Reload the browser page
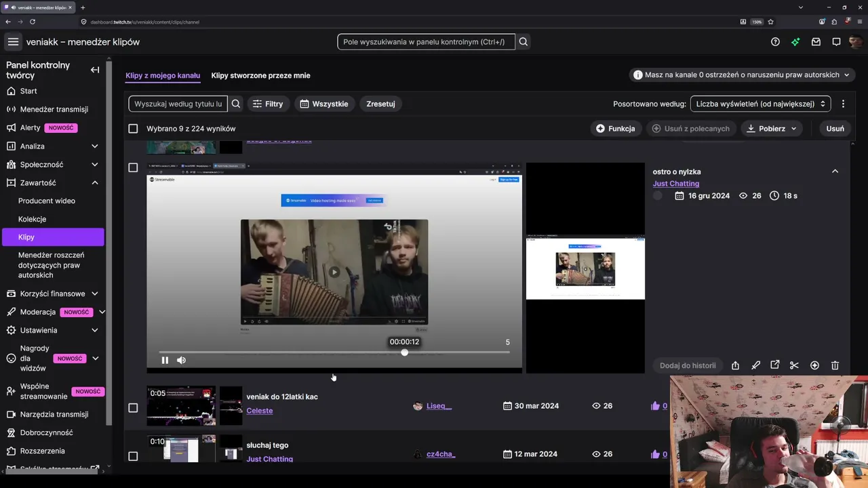The image size is (868, 488). coord(33,22)
